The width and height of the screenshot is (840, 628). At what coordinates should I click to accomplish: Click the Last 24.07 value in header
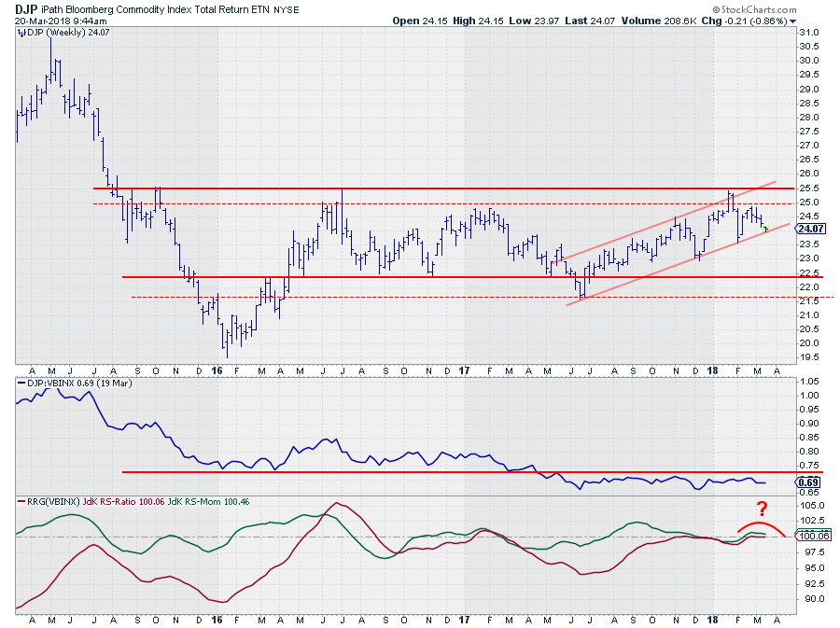coord(591,21)
